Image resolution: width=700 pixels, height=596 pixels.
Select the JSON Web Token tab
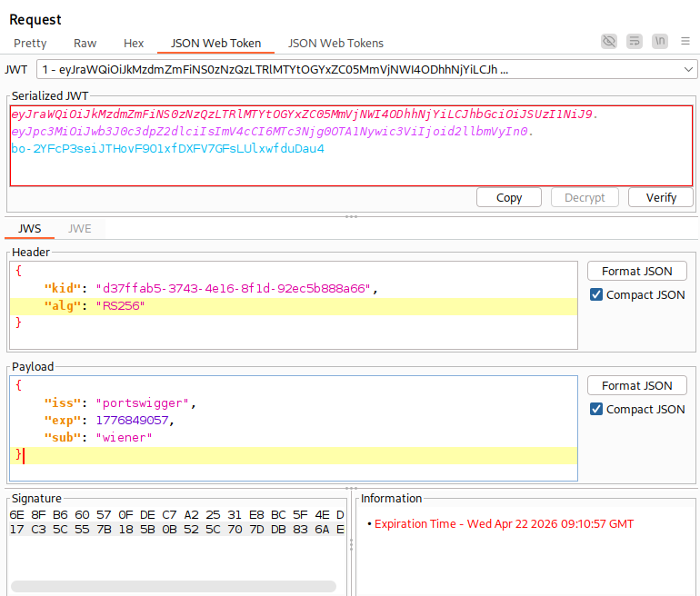point(215,44)
